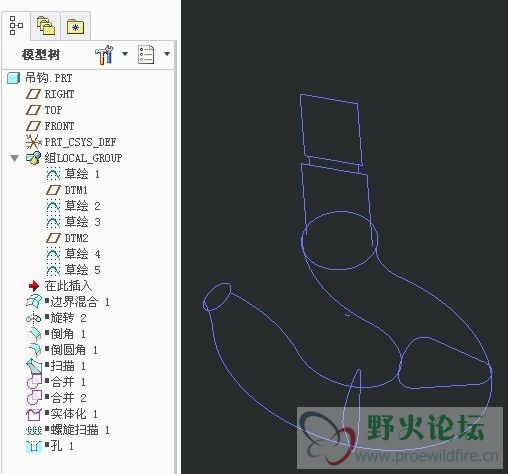Select the TOP datum plane icon
Viewport: 508px width, 474px height.
pos(33,110)
